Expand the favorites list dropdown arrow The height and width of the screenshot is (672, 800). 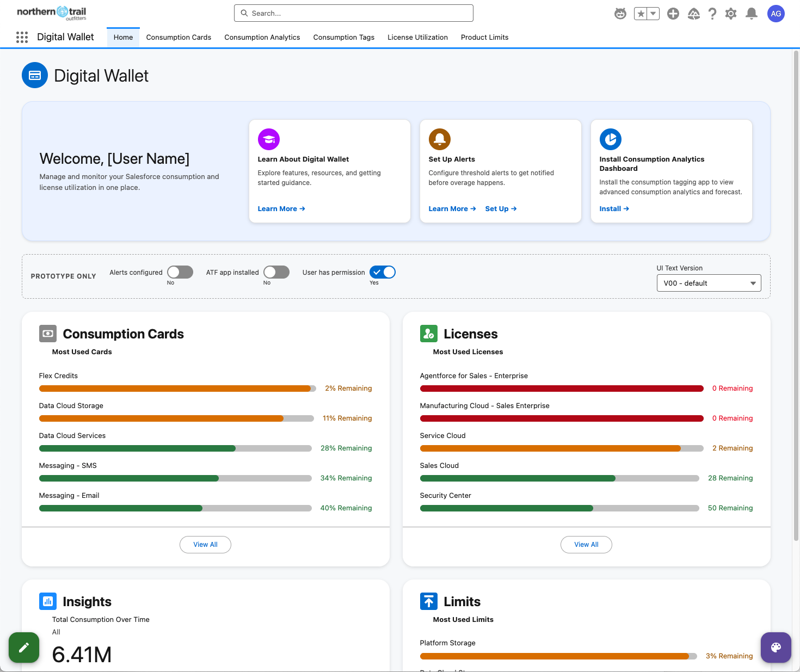tap(653, 14)
